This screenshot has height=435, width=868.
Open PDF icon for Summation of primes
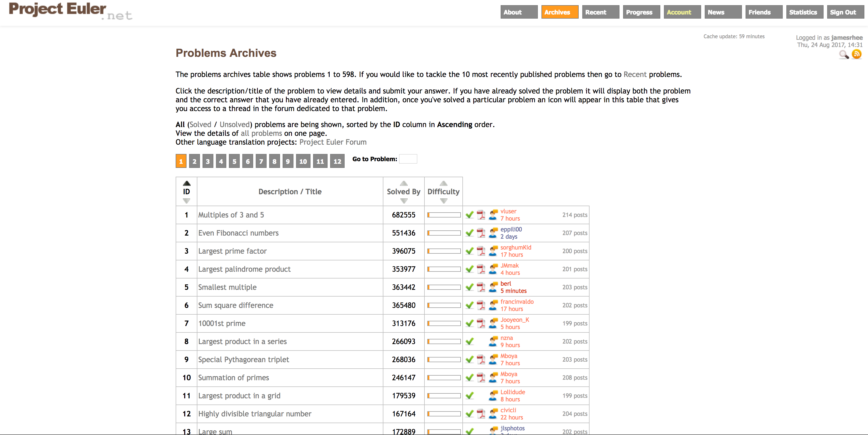481,378
